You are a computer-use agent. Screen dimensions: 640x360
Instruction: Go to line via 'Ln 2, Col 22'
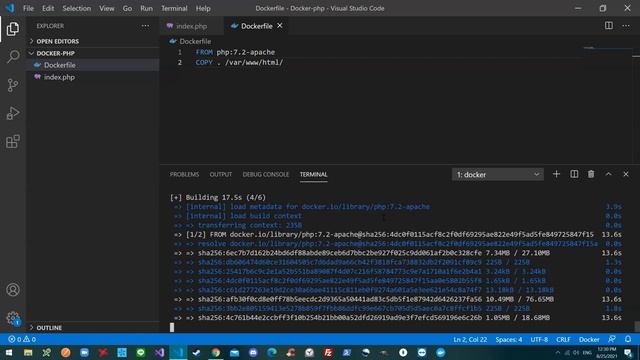click(x=470, y=339)
